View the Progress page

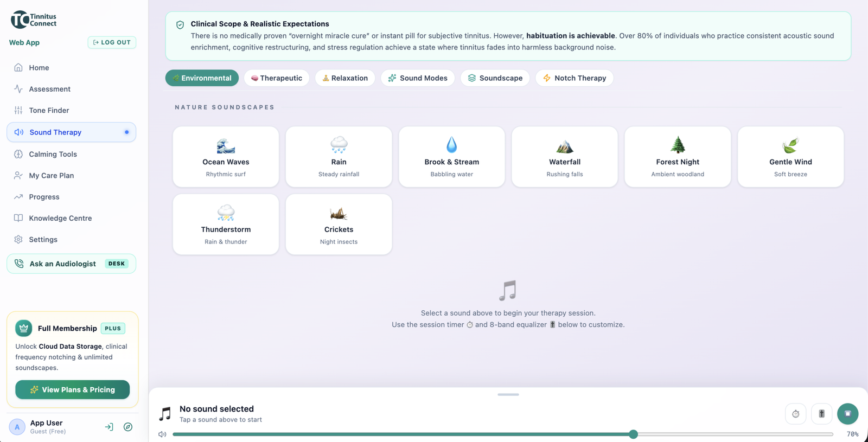pyautogui.click(x=71, y=197)
